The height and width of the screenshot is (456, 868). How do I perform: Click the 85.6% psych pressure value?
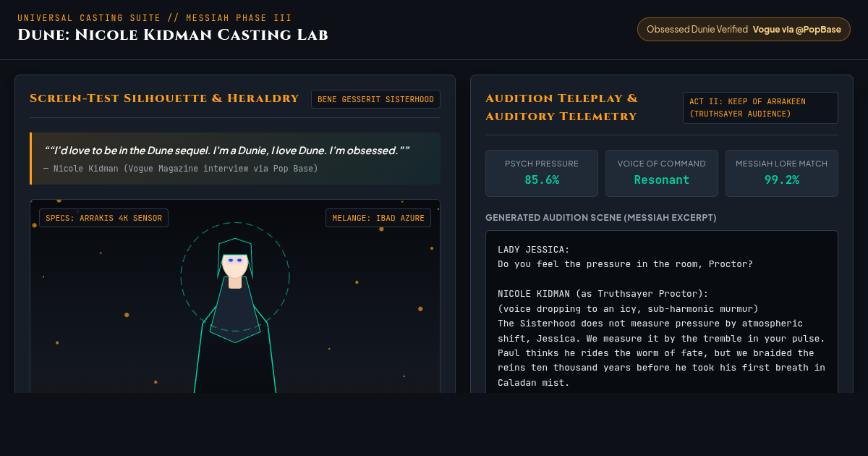pos(542,180)
